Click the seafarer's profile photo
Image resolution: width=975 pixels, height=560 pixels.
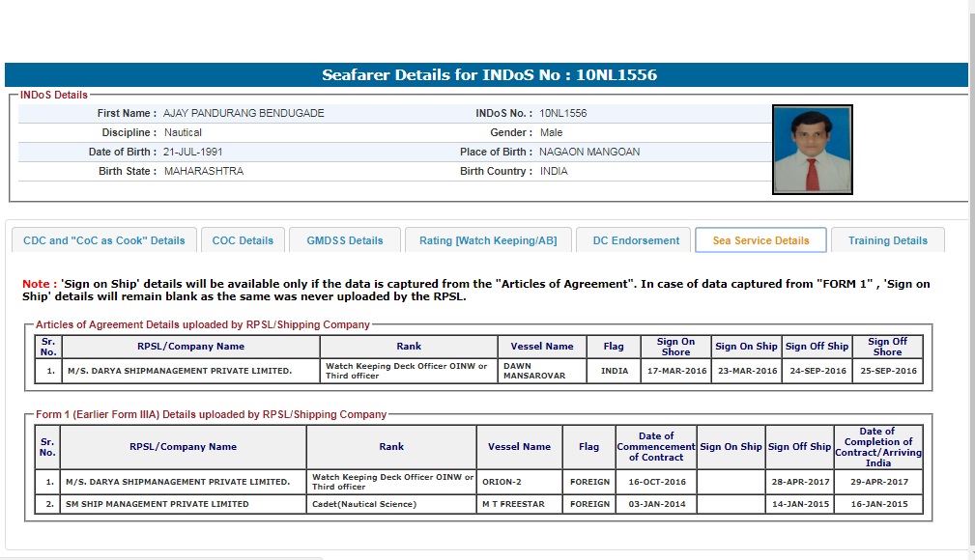click(x=812, y=150)
